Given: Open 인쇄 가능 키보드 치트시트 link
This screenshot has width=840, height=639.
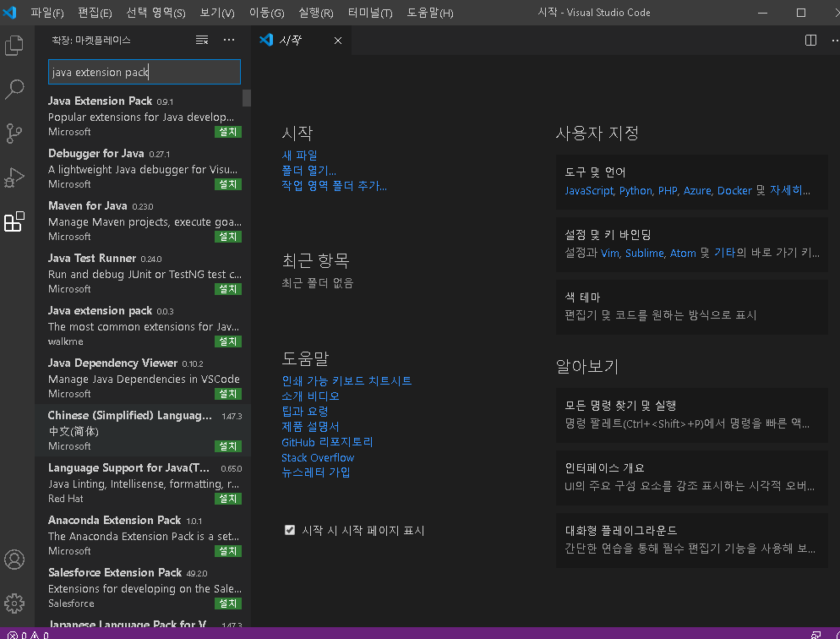Looking at the screenshot, I should pos(346,381).
